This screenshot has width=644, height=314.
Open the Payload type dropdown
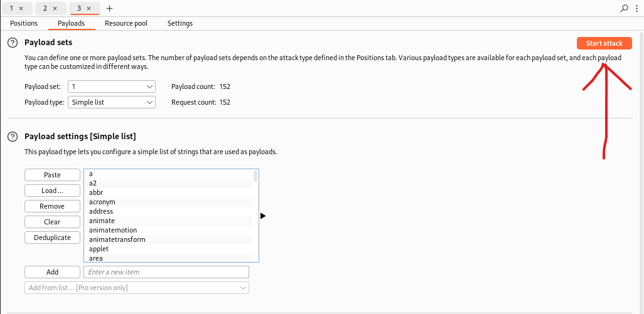point(112,102)
